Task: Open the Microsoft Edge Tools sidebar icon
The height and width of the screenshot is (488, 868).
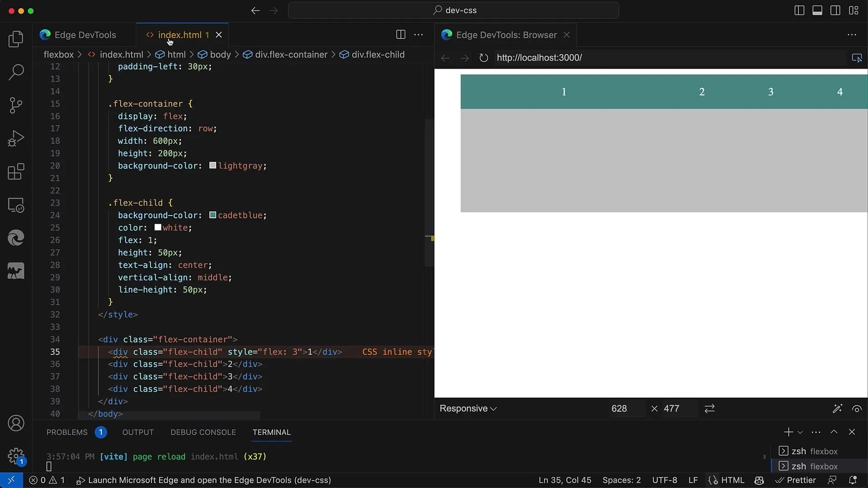Action: (x=16, y=238)
